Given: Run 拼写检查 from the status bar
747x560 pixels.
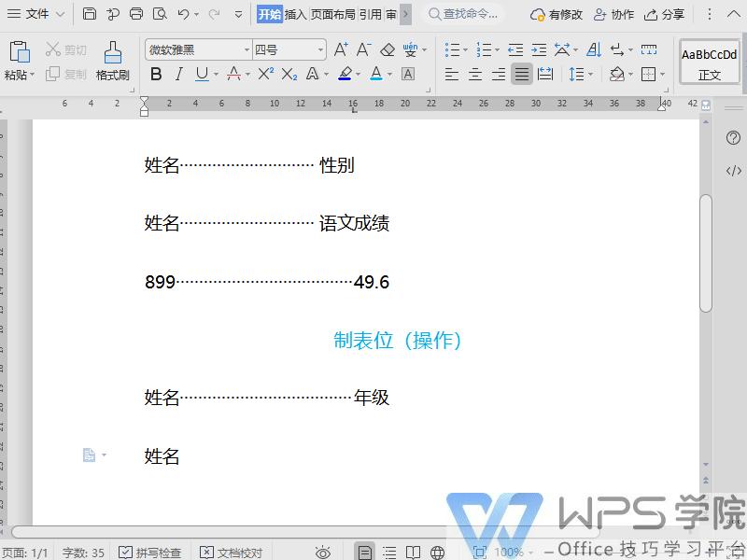Looking at the screenshot, I should (x=157, y=552).
